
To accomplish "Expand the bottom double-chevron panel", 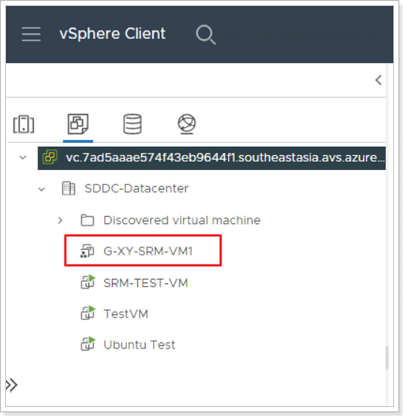I will [x=12, y=385].
